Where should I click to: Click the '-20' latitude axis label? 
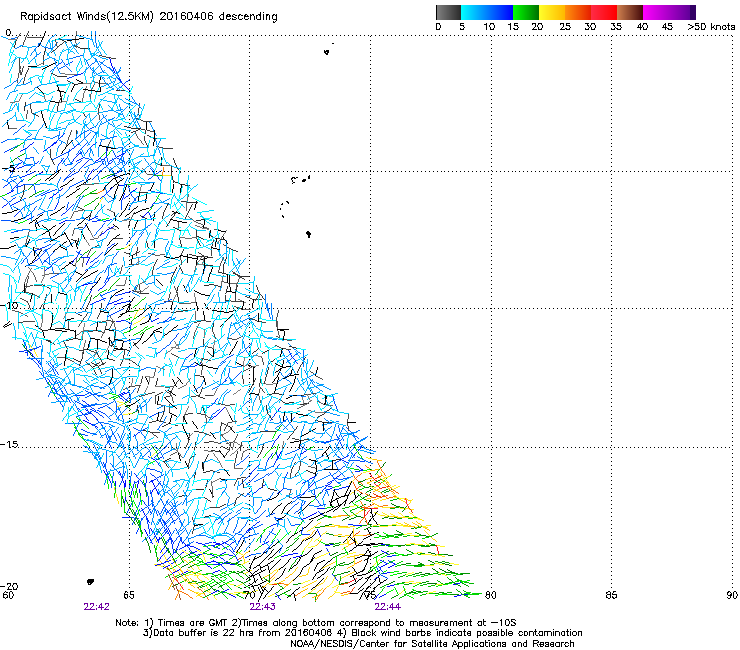9,586
